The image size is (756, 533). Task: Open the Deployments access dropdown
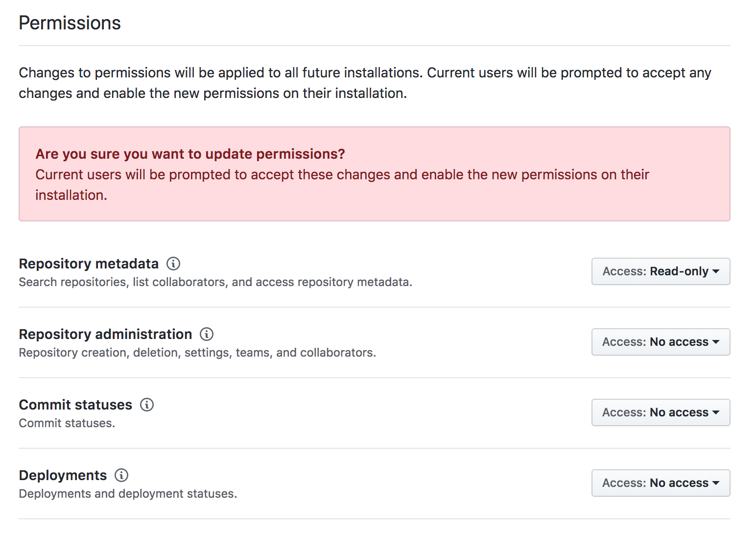[x=661, y=483]
